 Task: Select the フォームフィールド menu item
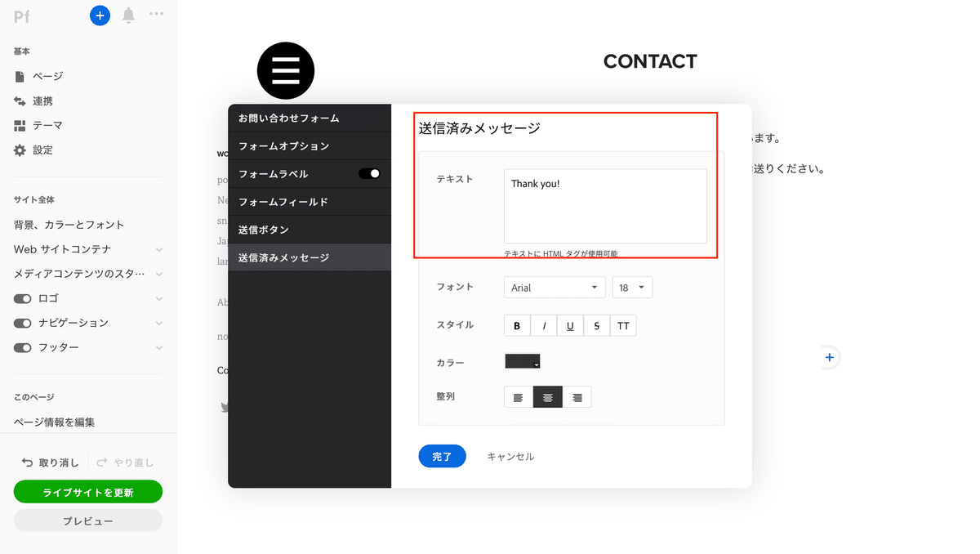click(x=310, y=202)
